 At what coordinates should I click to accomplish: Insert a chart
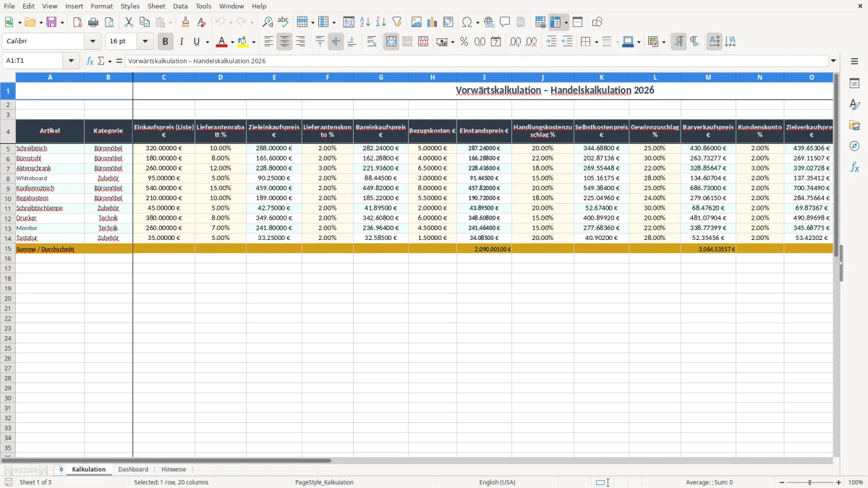click(433, 22)
